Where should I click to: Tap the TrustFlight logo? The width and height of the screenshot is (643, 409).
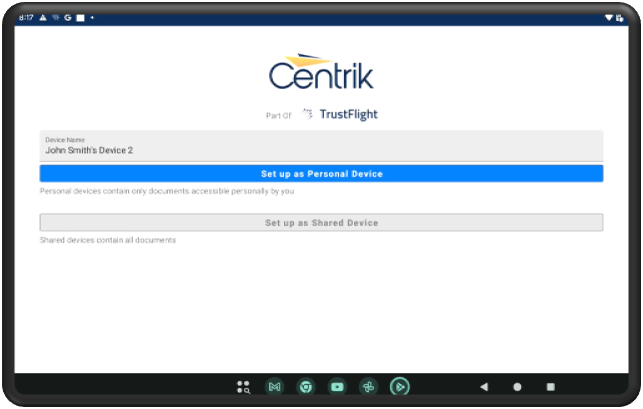pyautogui.click(x=340, y=114)
